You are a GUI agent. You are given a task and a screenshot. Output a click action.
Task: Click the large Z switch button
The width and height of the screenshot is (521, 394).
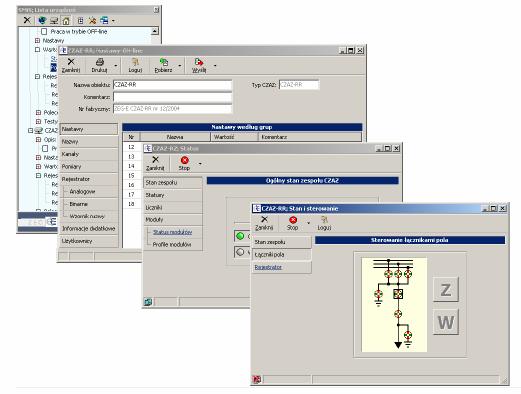[x=446, y=290]
